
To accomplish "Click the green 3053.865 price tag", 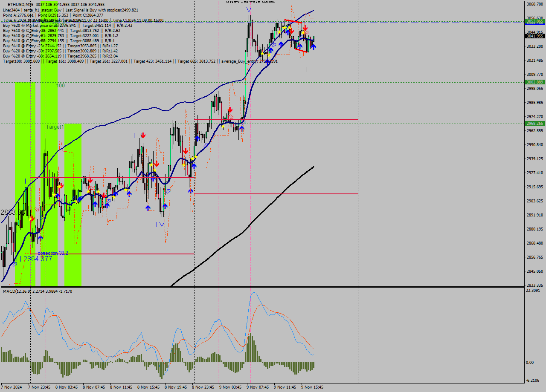I will 534,21.
